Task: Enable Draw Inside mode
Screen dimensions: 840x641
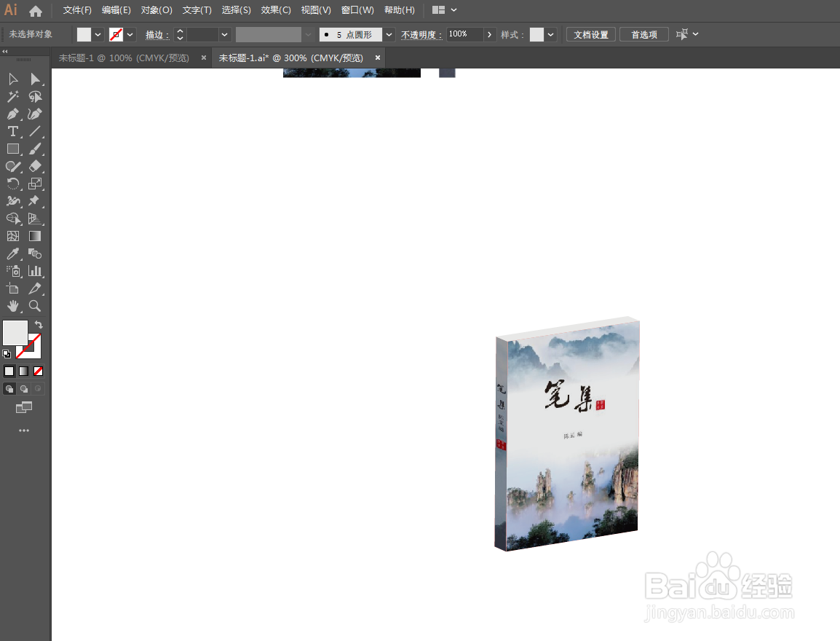Action: pyautogui.click(x=38, y=388)
